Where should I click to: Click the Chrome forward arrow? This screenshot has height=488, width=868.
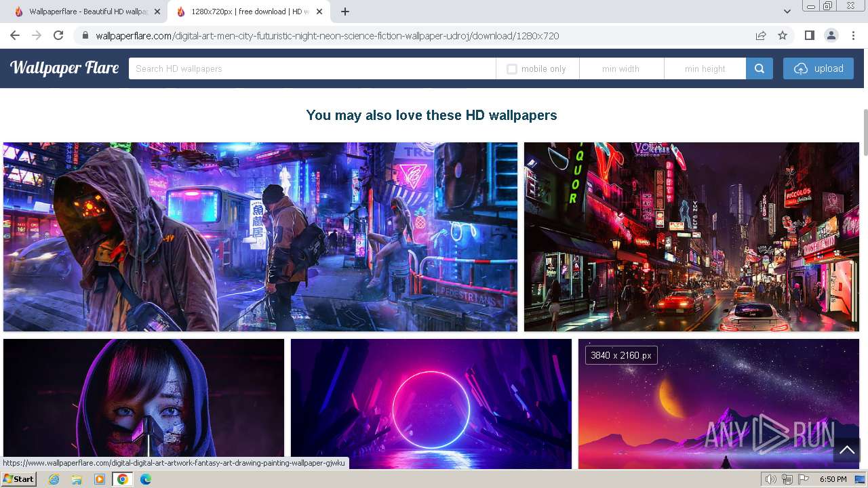click(37, 35)
